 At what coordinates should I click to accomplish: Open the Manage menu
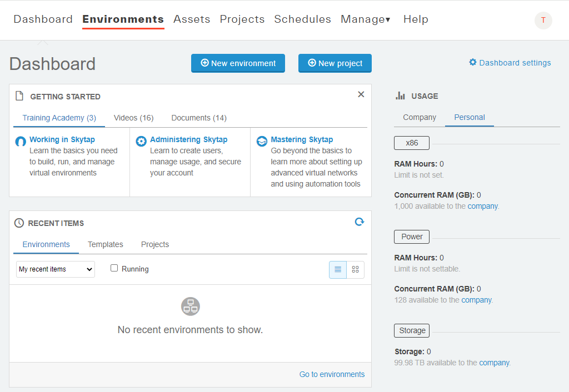(x=365, y=19)
